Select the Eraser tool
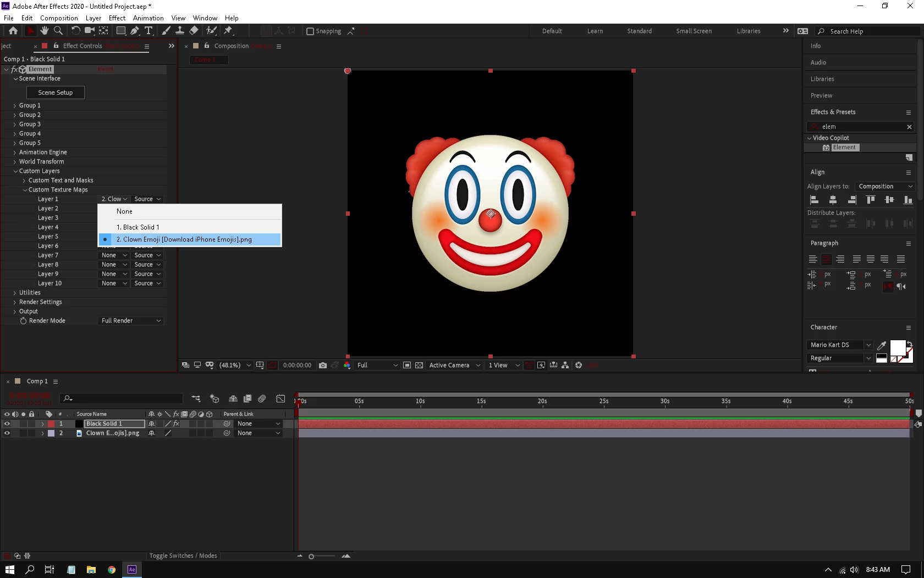The image size is (924, 578). (x=194, y=31)
